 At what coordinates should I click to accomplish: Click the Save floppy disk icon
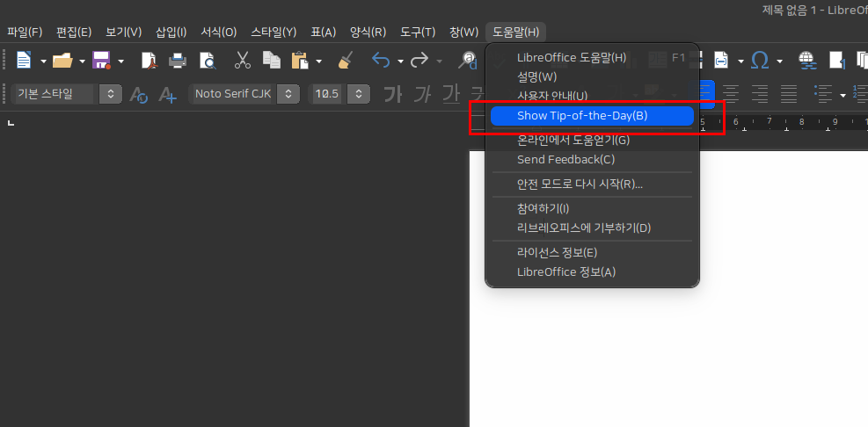(x=101, y=61)
